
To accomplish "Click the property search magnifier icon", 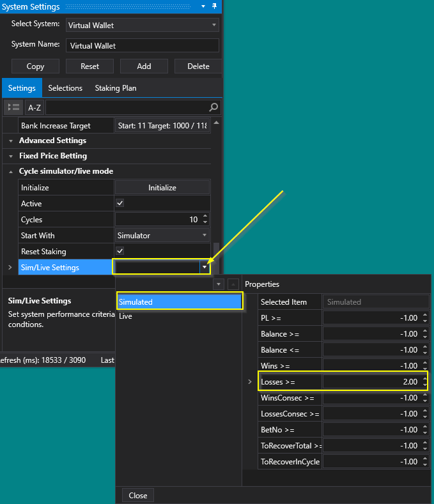I will point(213,107).
